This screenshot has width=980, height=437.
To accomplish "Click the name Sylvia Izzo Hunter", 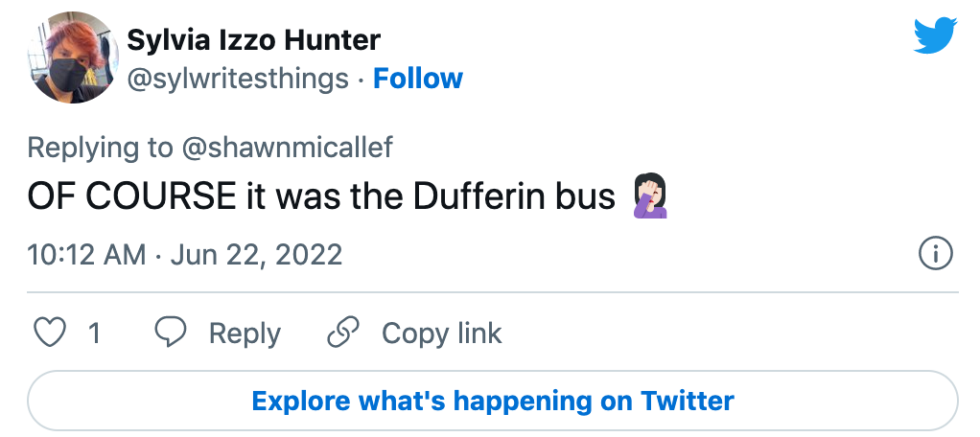I will click(254, 40).
